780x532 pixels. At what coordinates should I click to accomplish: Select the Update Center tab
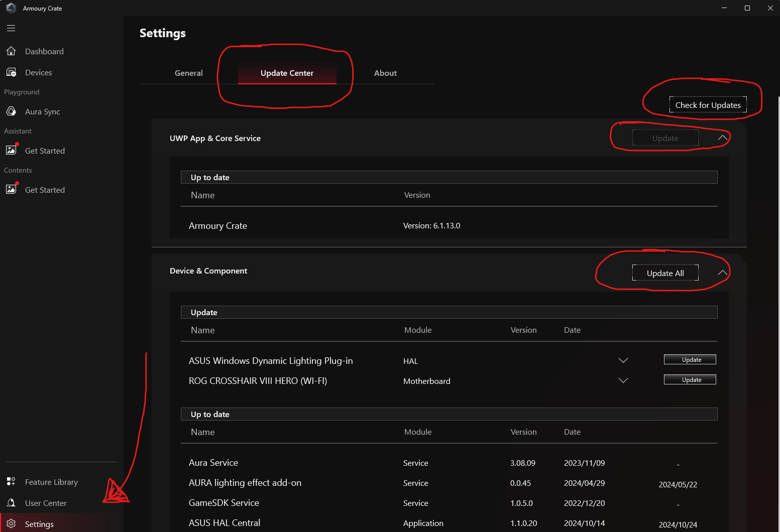click(x=287, y=73)
